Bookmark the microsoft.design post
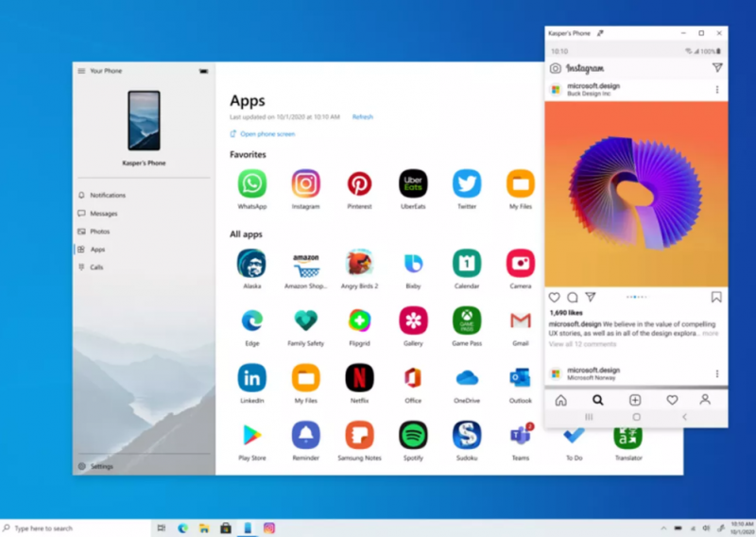This screenshot has height=537, width=756. (716, 297)
